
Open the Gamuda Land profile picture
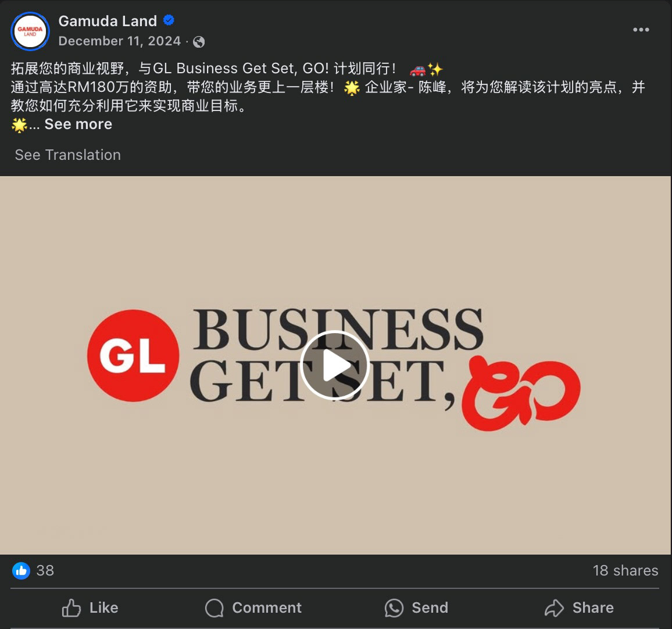pos(30,31)
